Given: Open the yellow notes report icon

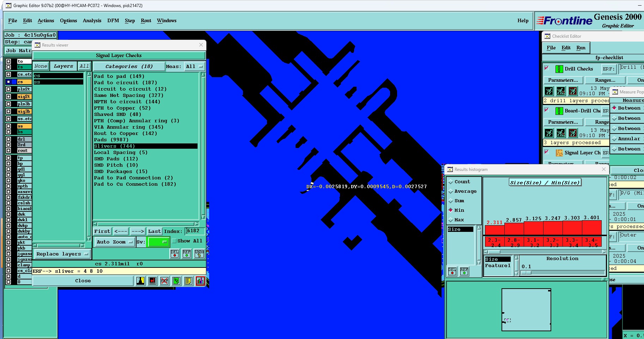Looking at the screenshot, I should (188, 281).
